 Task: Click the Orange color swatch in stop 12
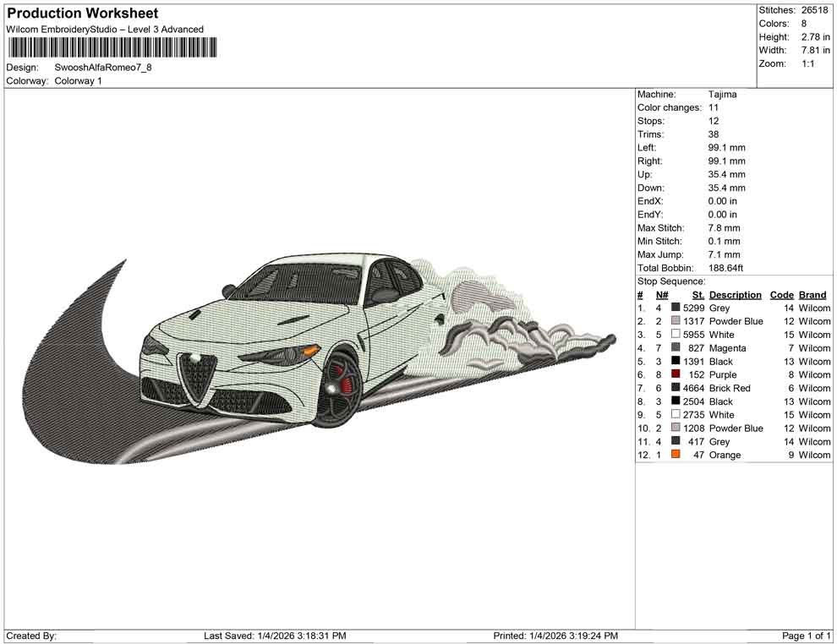(676, 455)
